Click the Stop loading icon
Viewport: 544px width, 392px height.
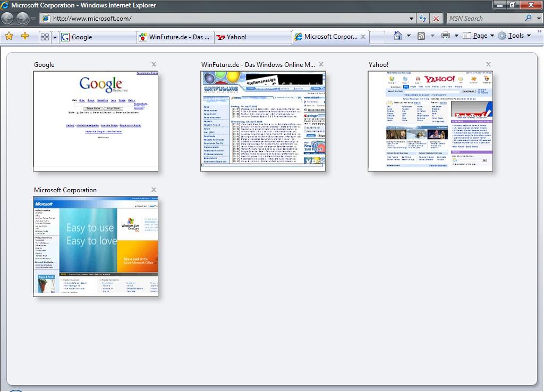coord(436,19)
